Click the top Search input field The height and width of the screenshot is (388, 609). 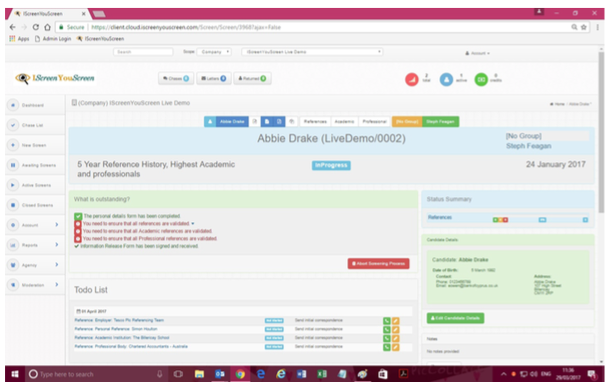click(x=143, y=52)
